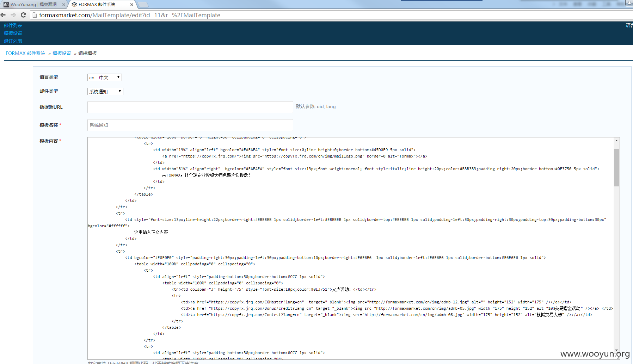Click the 语言类型 field label
This screenshot has height=364, width=633.
(x=49, y=77)
